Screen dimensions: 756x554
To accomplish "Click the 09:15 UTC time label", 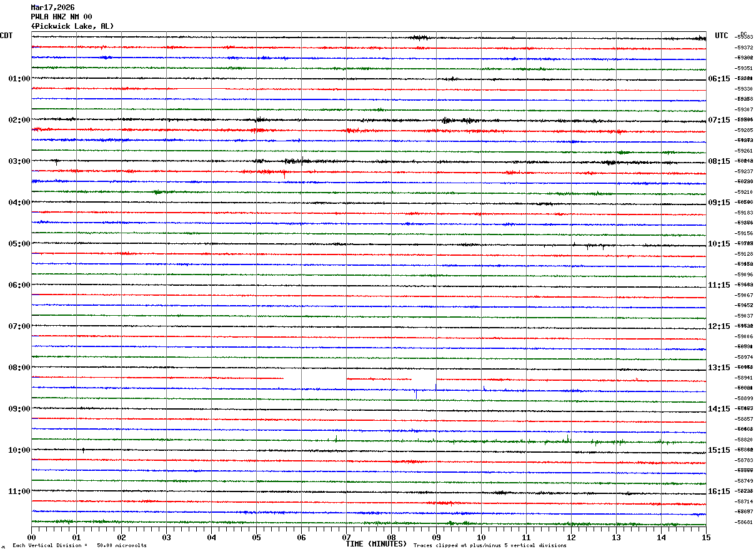I will pos(719,203).
